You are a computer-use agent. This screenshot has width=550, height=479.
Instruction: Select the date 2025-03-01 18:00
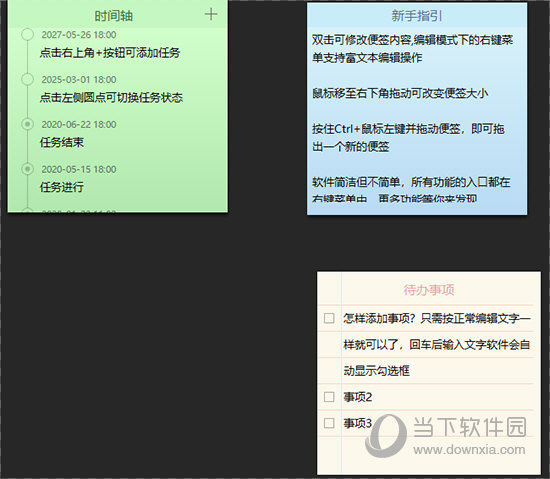pyautogui.click(x=79, y=80)
